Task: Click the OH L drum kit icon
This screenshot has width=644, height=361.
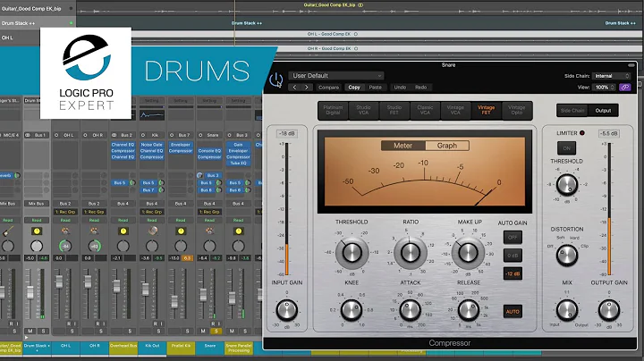Action: pos(65,231)
